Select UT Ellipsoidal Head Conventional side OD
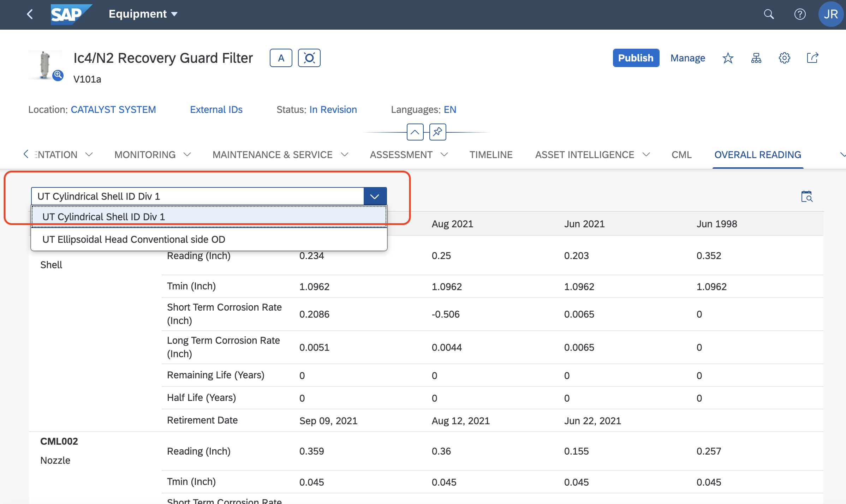Screen dimensions: 846x504 point(134,239)
